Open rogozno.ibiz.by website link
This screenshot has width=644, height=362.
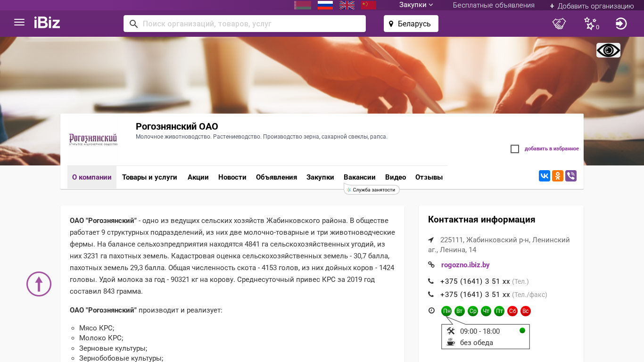(x=465, y=265)
